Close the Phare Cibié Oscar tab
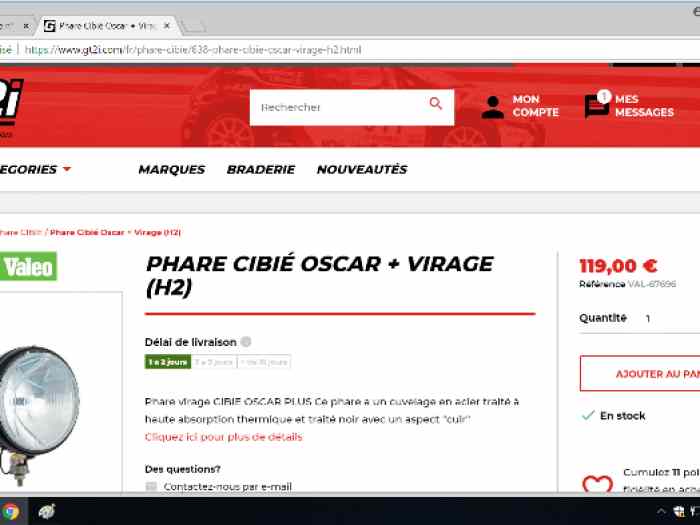 pyautogui.click(x=167, y=26)
